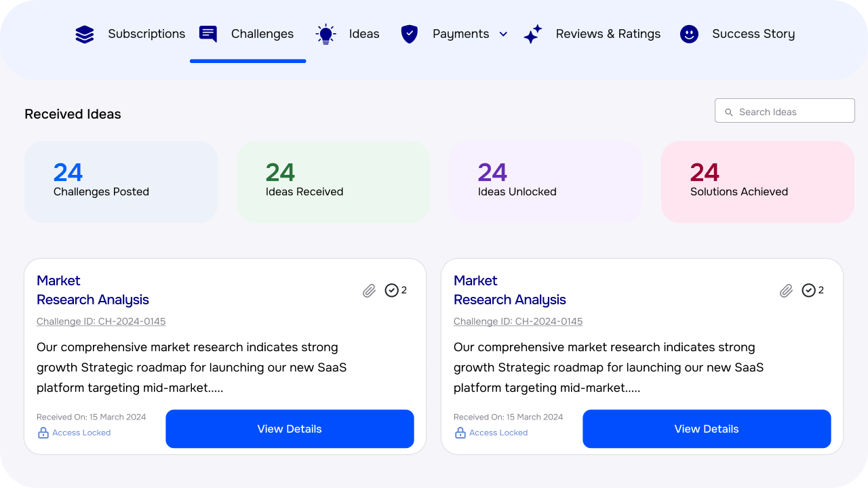Click the Received Ideas heading

pyautogui.click(x=73, y=114)
